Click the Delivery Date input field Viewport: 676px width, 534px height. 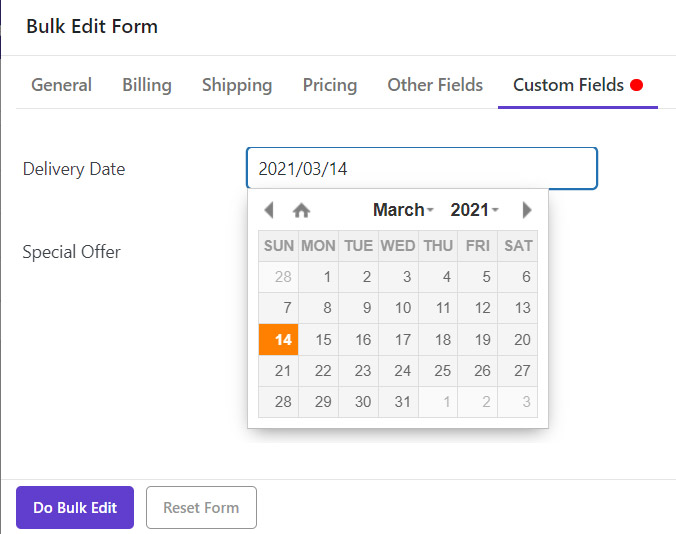tap(421, 168)
